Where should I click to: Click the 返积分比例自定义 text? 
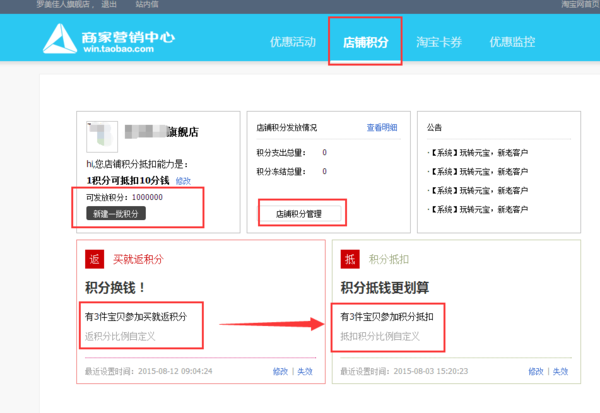(120, 336)
